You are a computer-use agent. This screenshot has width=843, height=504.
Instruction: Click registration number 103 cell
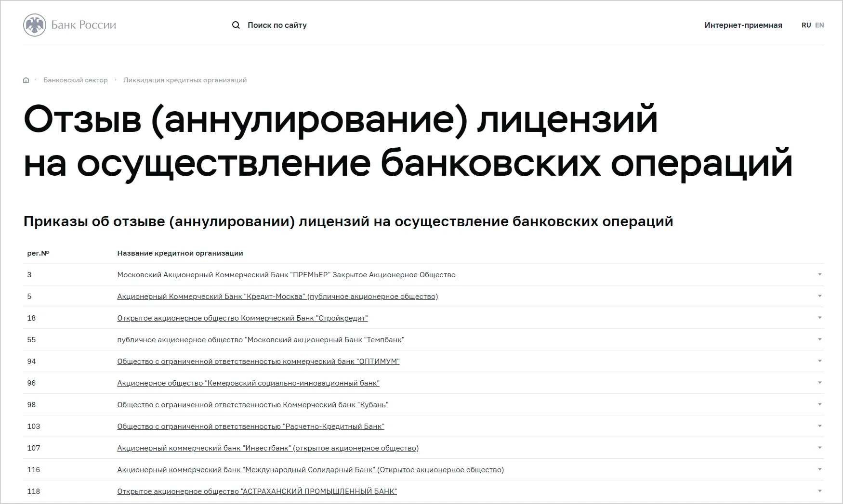pyautogui.click(x=34, y=426)
